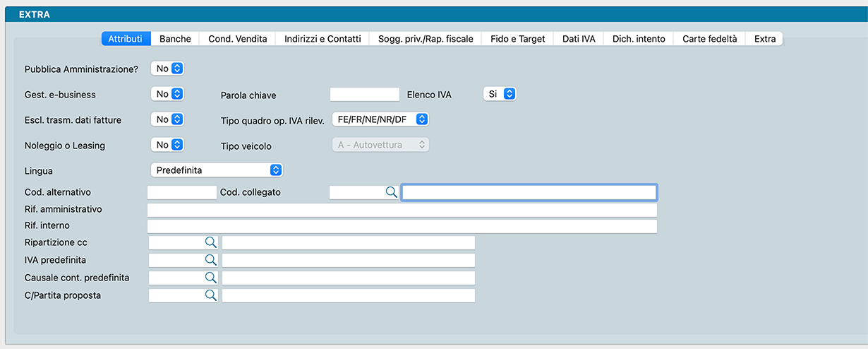Expand the Elenco IVA dropdown
The width and height of the screenshot is (868, 349).
tap(500, 94)
